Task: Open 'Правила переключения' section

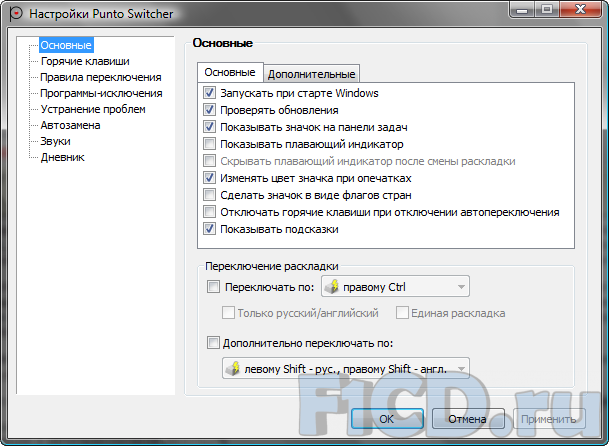Action: 101,77
